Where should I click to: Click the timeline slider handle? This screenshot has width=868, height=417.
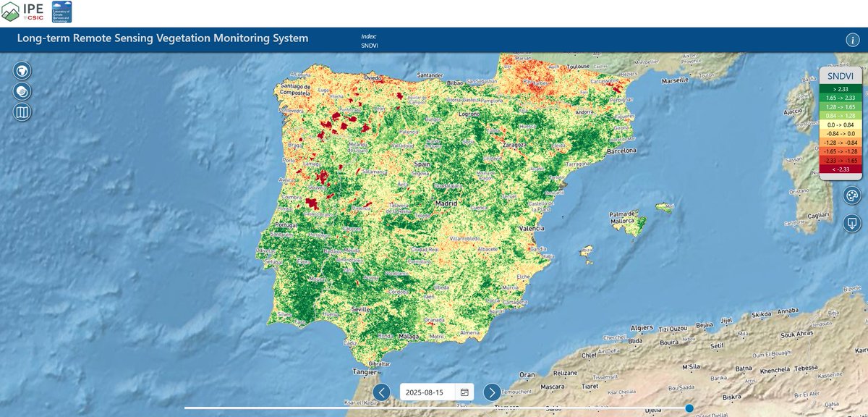pyautogui.click(x=689, y=408)
